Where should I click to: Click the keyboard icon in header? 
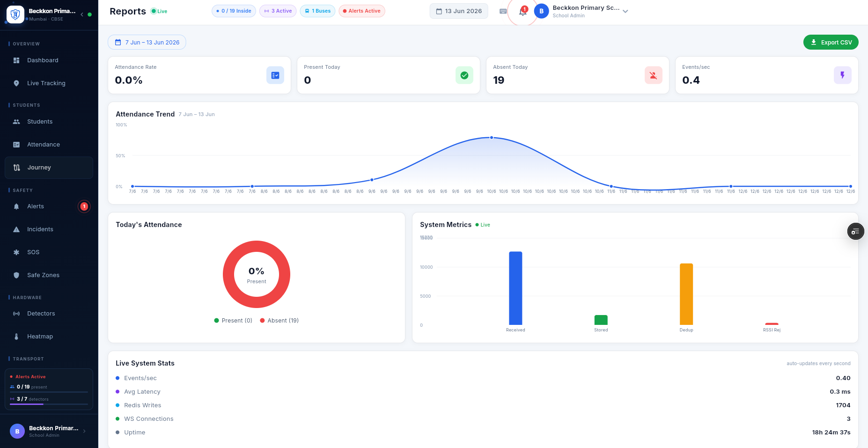pos(503,11)
